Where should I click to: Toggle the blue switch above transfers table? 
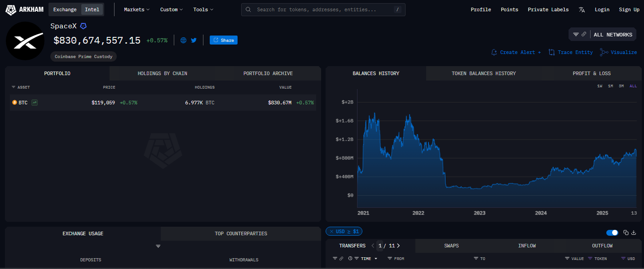point(612,233)
